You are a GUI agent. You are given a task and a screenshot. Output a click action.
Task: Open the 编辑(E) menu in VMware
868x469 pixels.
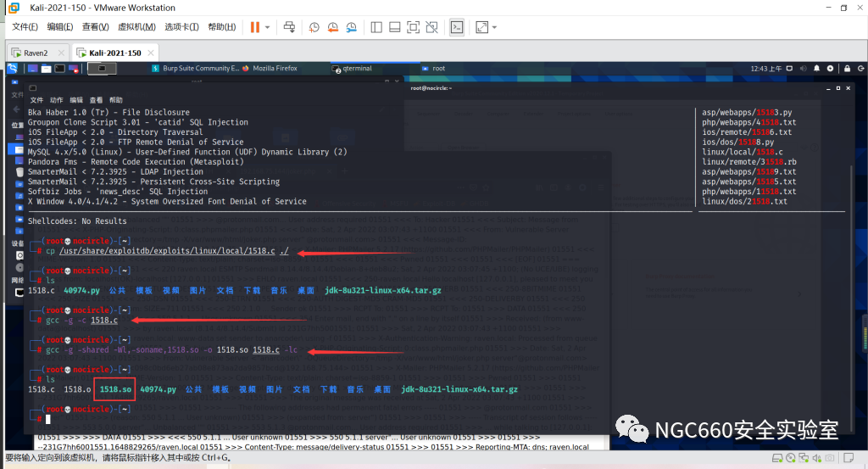tap(60, 27)
